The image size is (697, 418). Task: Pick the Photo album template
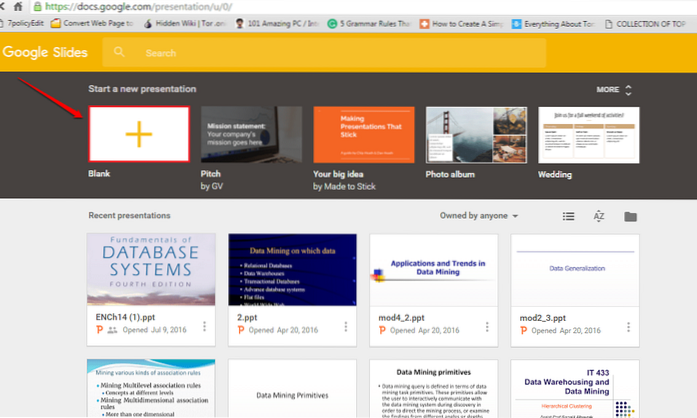click(476, 134)
